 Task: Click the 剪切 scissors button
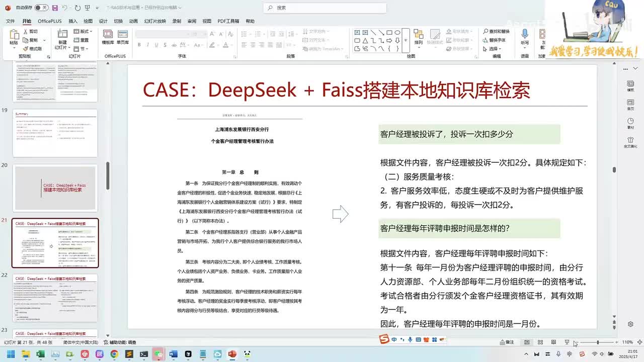(31, 31)
